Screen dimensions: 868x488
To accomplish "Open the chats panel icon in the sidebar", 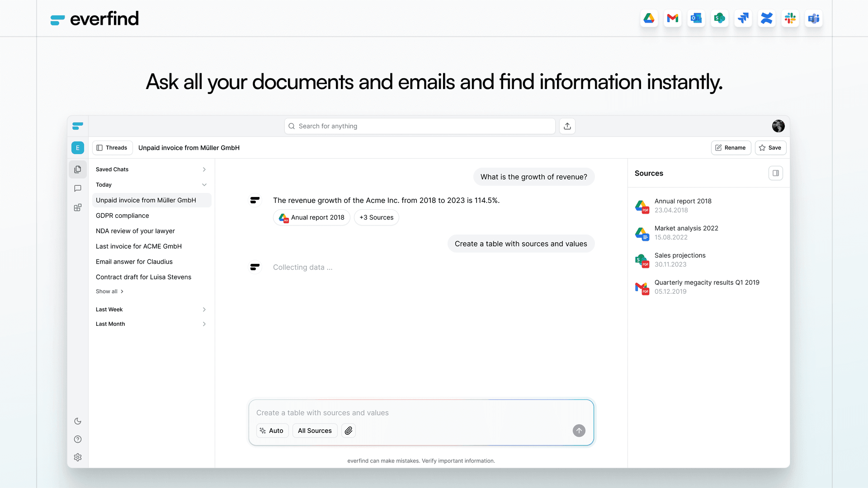I will [x=77, y=188].
